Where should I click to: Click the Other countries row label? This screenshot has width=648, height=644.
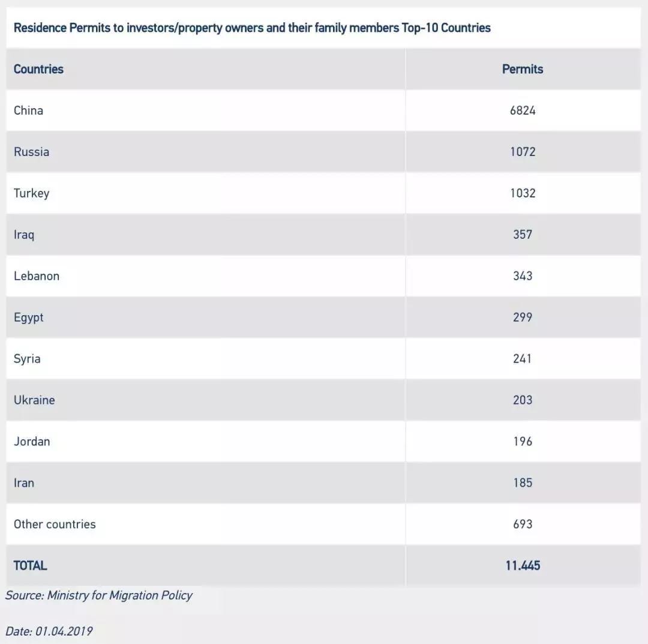pos(55,525)
